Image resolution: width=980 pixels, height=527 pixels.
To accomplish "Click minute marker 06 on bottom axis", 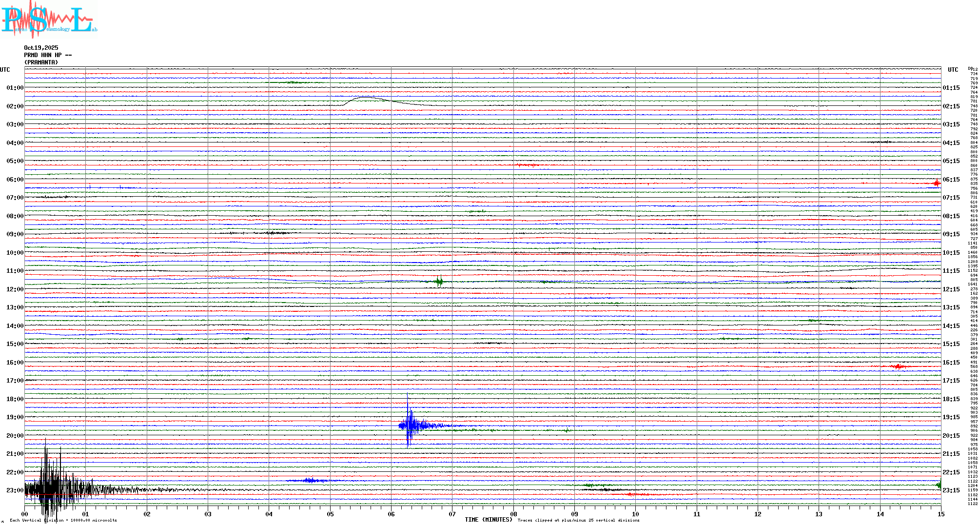I will point(391,514).
